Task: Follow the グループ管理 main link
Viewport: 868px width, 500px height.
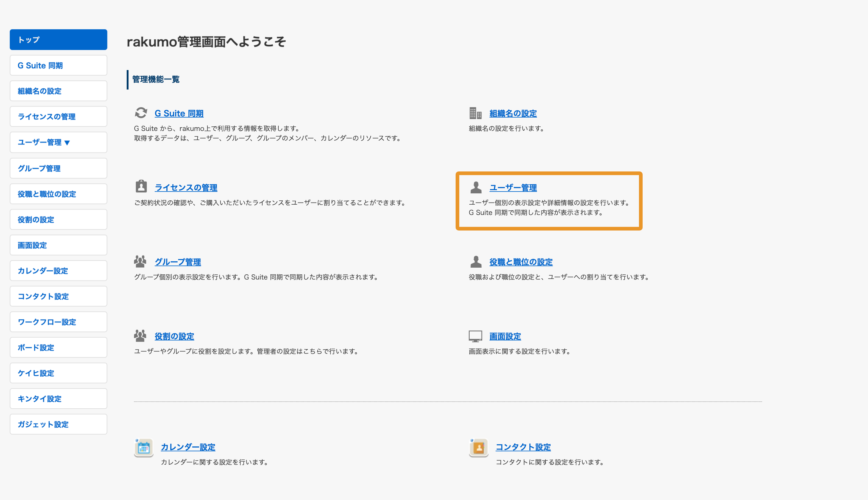Action: click(178, 262)
